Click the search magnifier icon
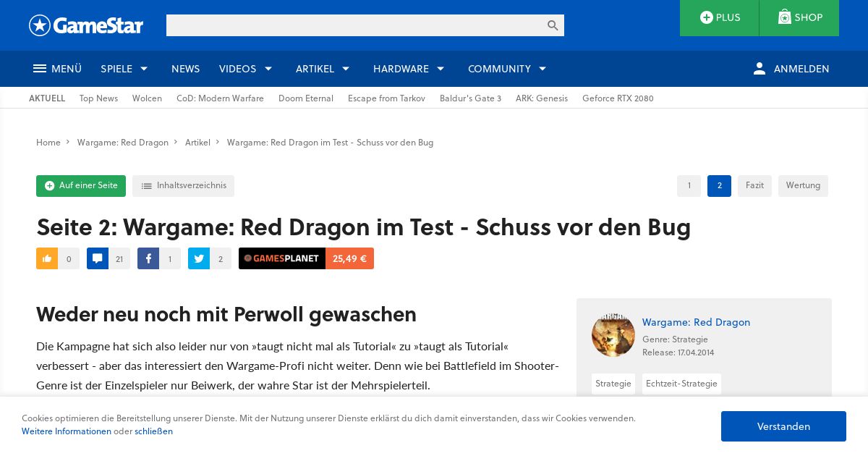Screen dimensions: 868x456 (553, 25)
